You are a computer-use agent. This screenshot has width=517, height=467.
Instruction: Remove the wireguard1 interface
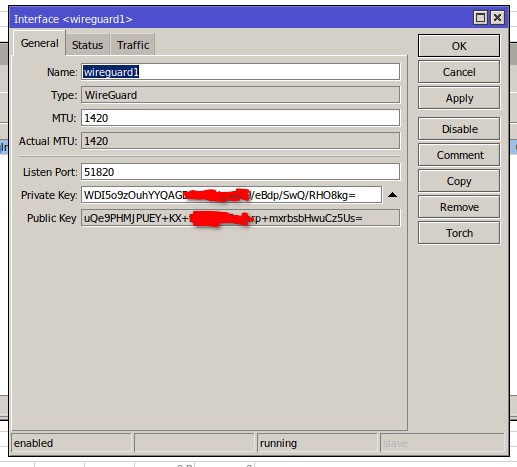coord(459,207)
